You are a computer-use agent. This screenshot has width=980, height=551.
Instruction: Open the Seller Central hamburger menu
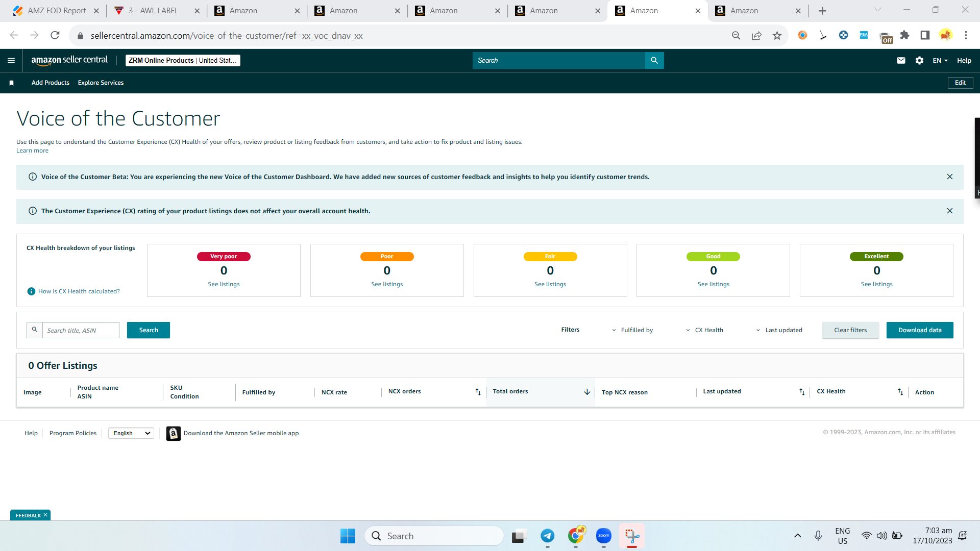[11, 60]
